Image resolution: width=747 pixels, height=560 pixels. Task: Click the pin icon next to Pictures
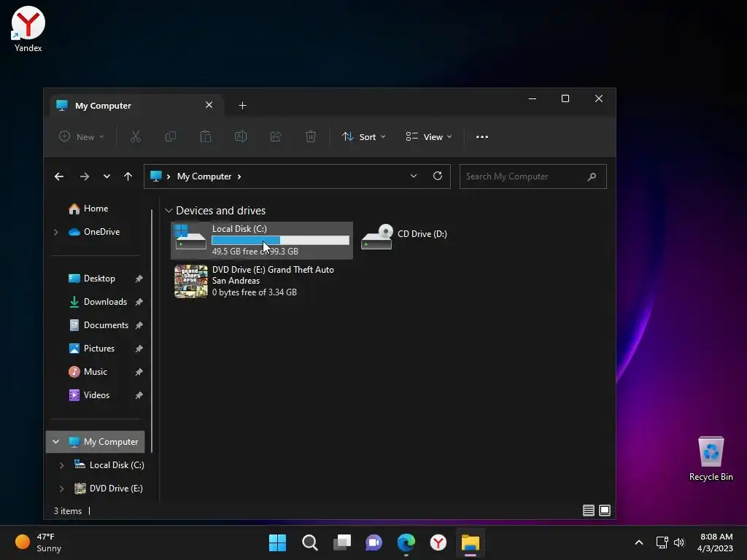(x=139, y=349)
